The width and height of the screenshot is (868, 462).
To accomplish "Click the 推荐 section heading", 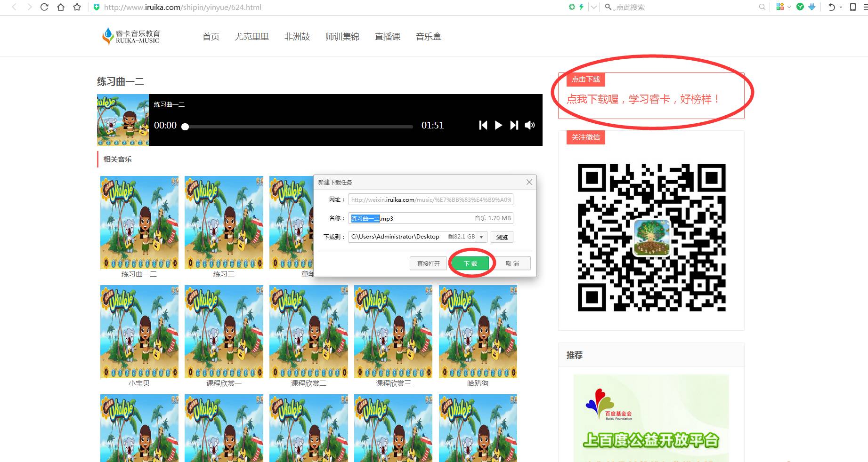I will pyautogui.click(x=575, y=355).
